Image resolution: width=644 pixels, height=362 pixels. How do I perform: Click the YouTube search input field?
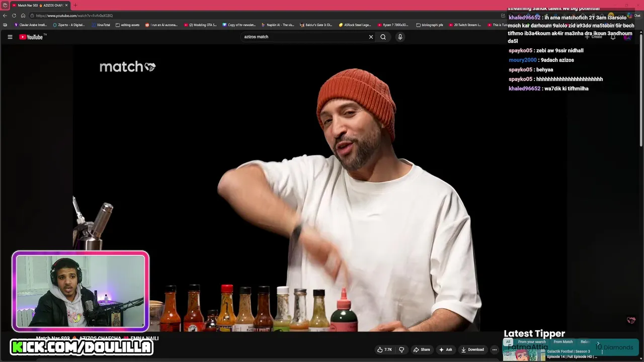304,37
